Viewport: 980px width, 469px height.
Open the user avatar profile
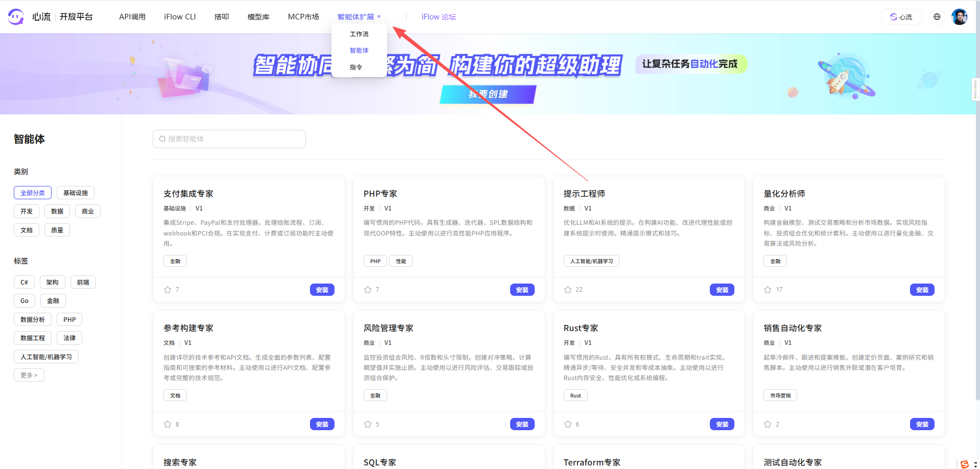click(959, 17)
